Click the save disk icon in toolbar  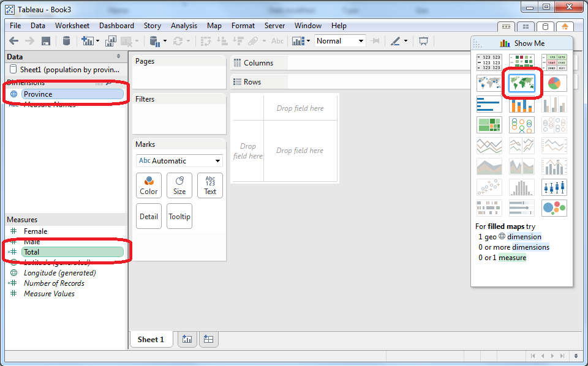click(46, 41)
